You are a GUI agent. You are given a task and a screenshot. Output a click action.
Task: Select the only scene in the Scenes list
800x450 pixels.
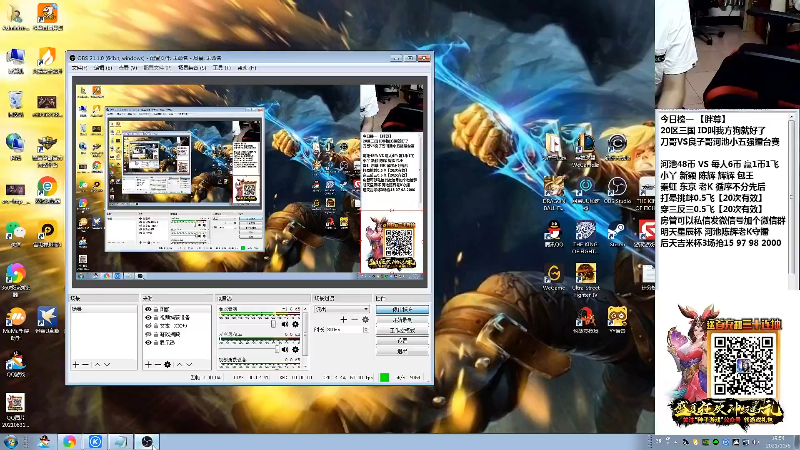coord(104,309)
